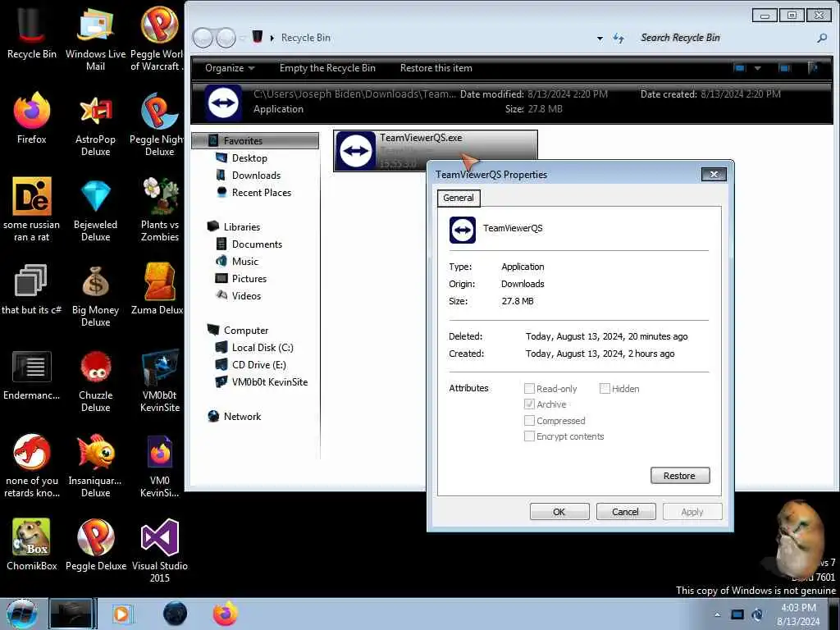
Task: Show hidden tray icons arrow
Action: (717, 614)
